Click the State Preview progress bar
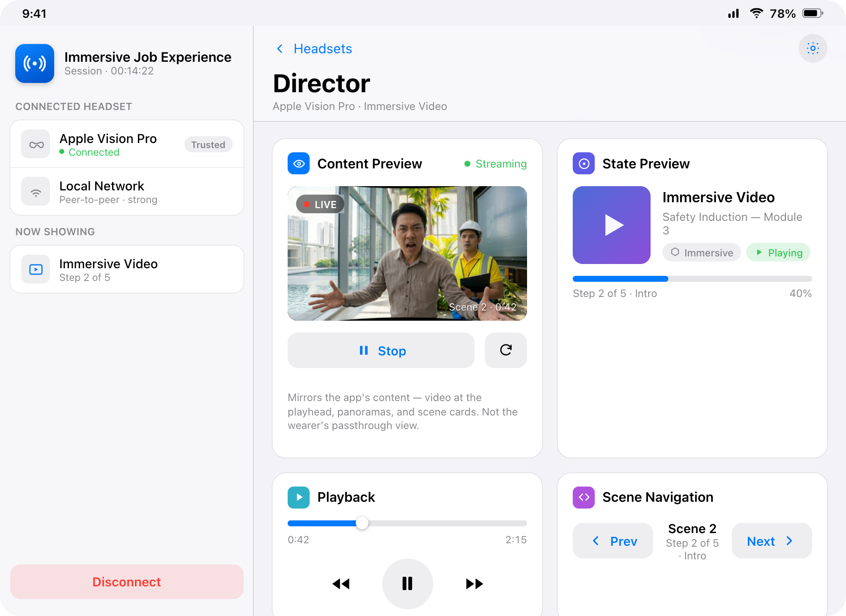This screenshot has height=616, width=846. click(692, 279)
